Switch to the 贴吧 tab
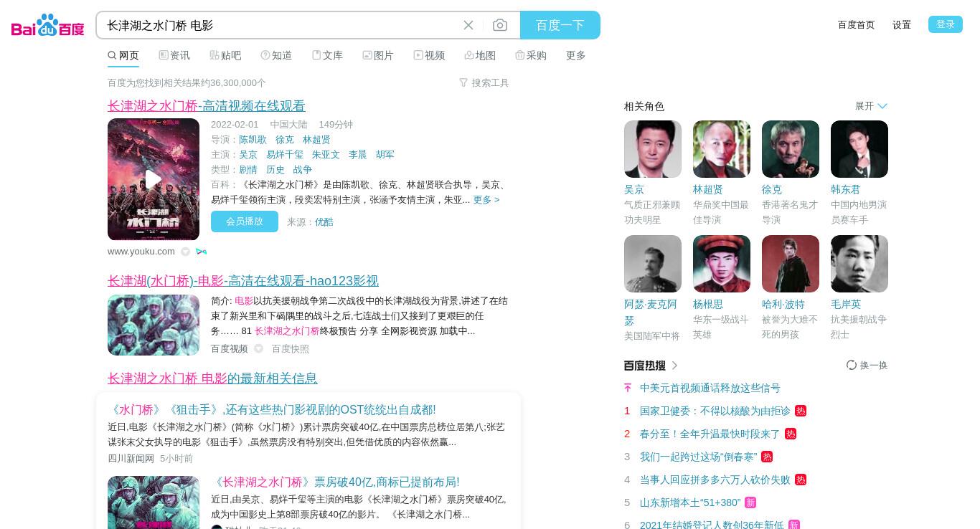980x529 pixels. [x=225, y=55]
